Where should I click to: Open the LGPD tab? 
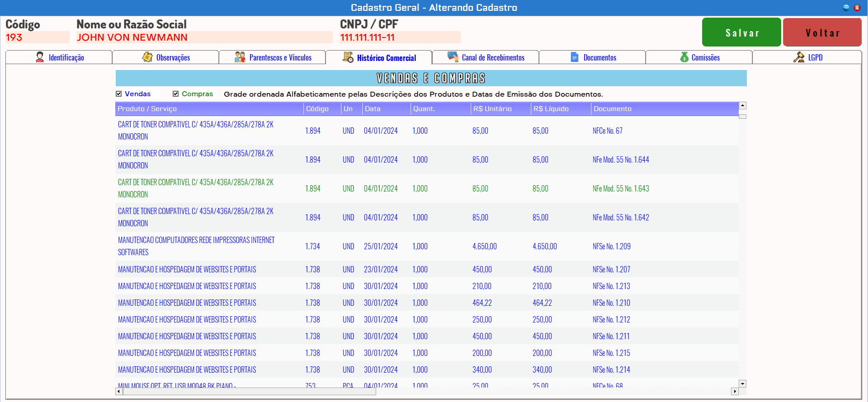point(807,57)
